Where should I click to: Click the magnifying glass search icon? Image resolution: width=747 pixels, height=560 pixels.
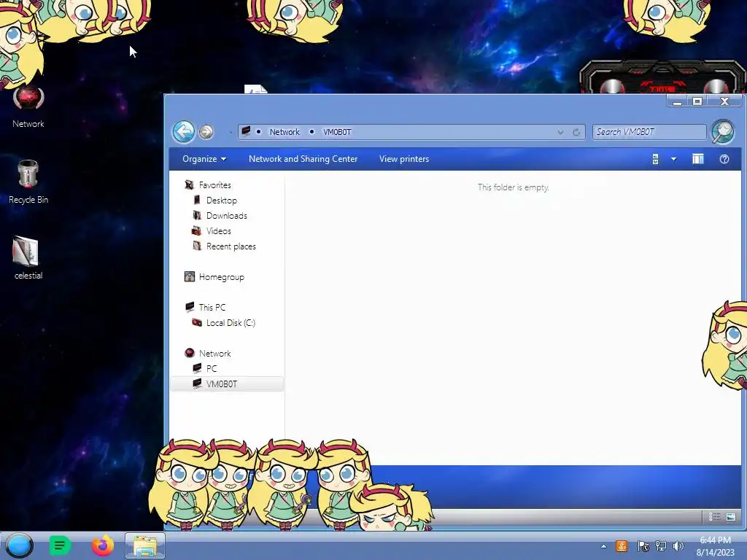723,132
